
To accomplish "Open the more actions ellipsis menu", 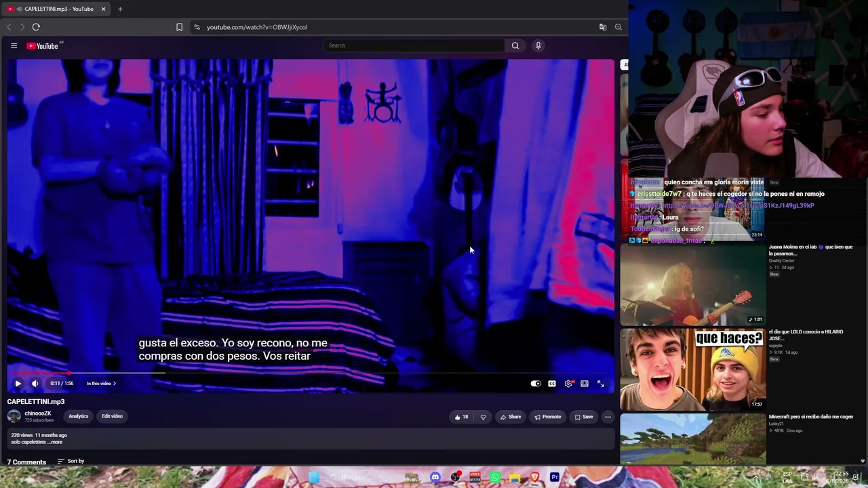I will tap(608, 417).
